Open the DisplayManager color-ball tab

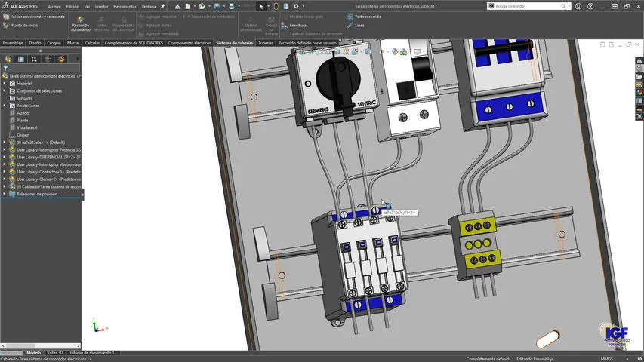tap(62, 59)
